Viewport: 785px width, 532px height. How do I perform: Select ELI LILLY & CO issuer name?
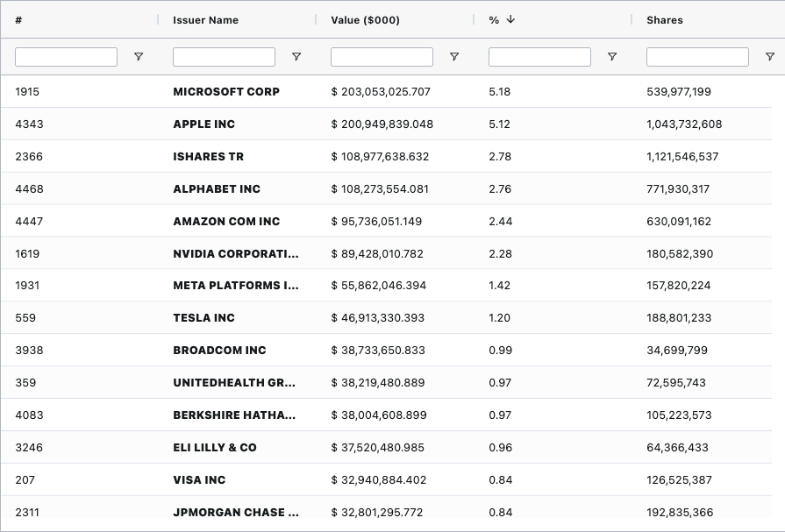(215, 447)
